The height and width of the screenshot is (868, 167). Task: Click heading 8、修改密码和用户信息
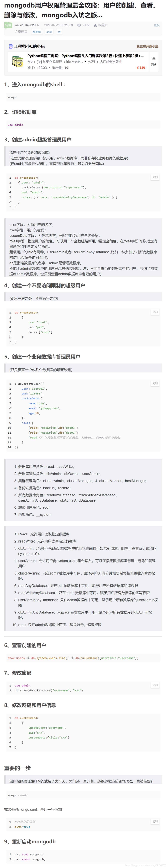(30, 706)
